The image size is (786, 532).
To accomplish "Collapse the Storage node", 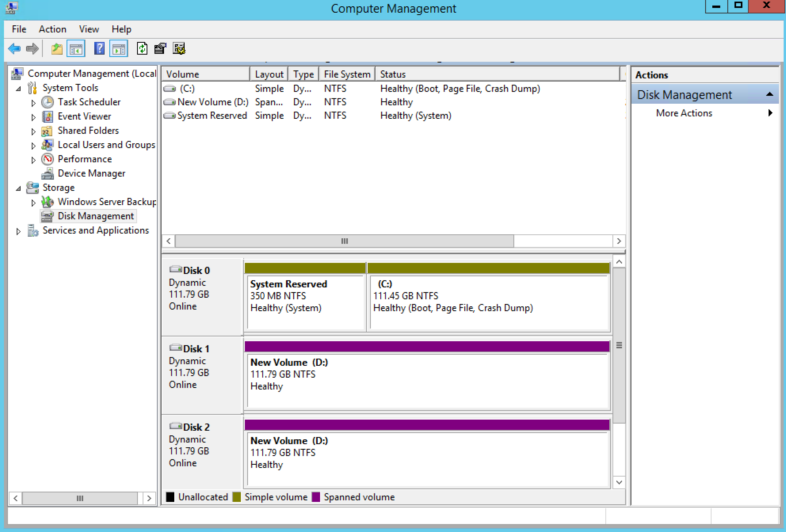I will click(x=18, y=188).
